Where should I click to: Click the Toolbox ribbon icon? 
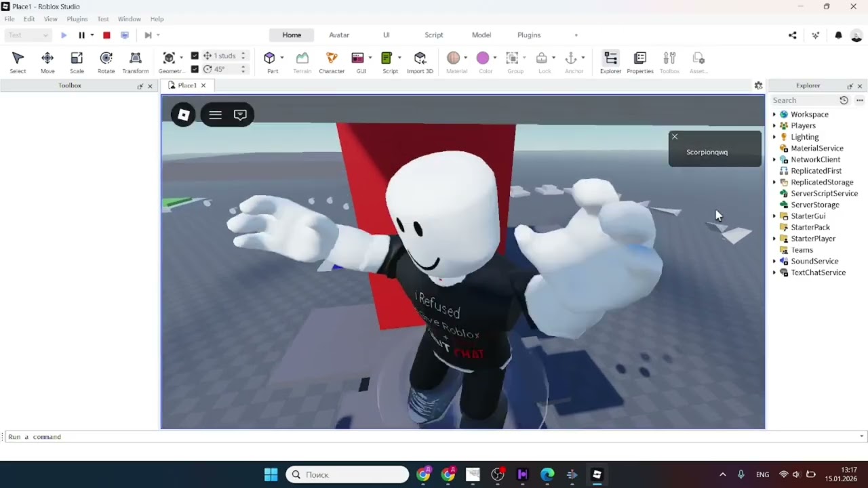669,62
